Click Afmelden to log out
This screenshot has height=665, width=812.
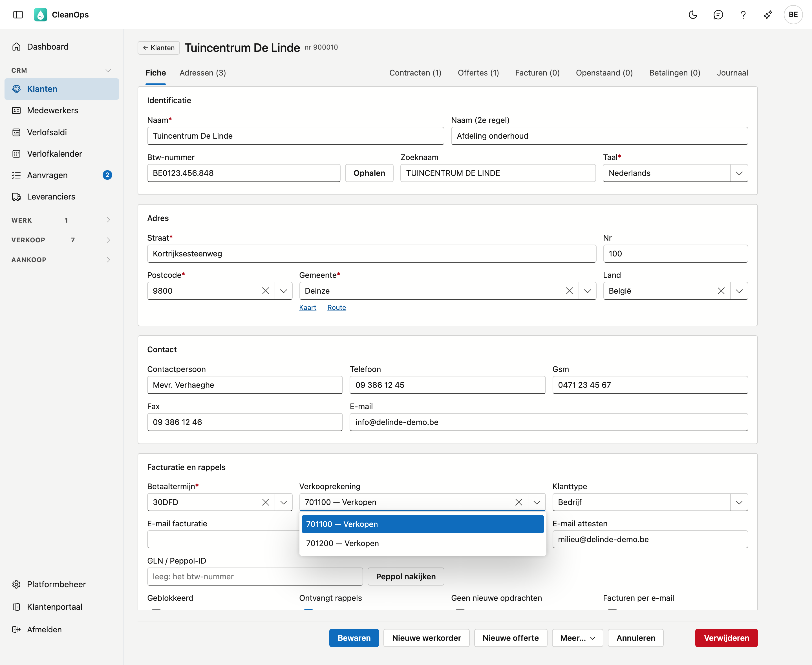point(62,629)
